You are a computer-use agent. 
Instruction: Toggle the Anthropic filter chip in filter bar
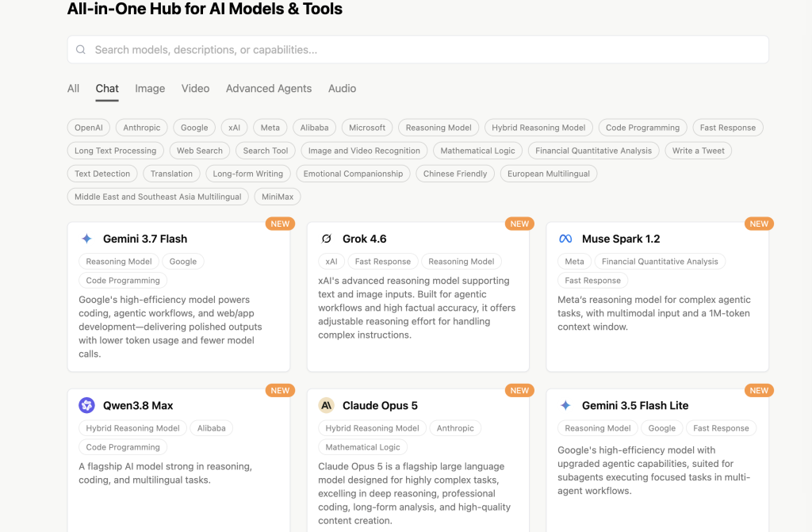pos(142,128)
